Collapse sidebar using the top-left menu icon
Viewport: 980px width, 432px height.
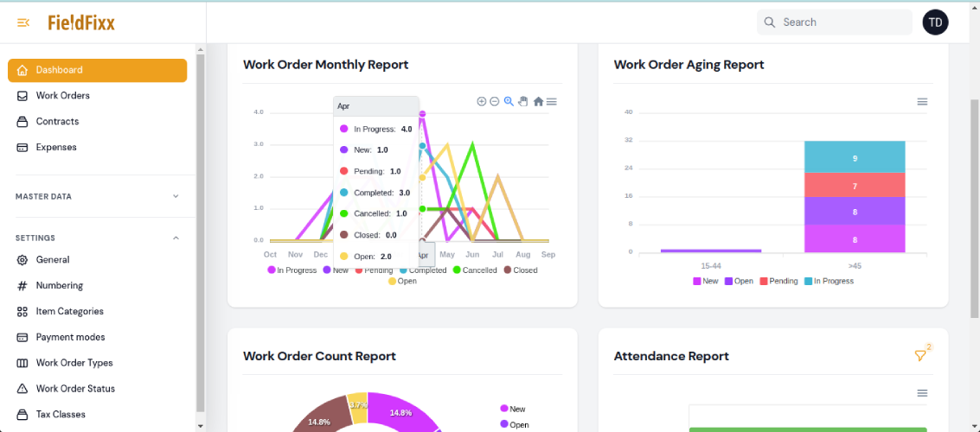pos(23,22)
